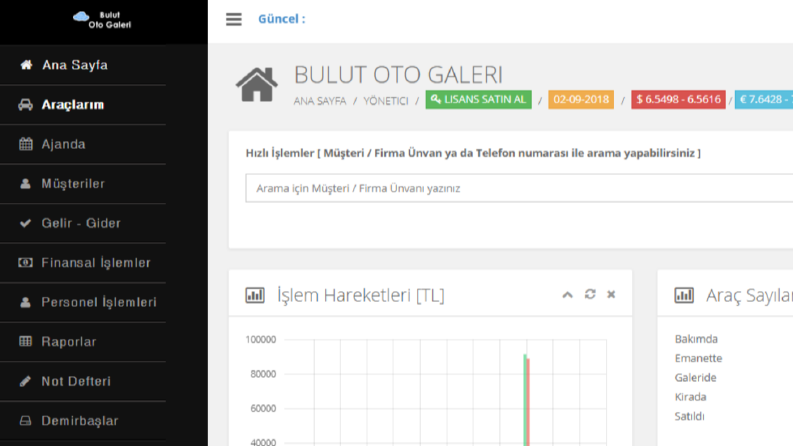The height and width of the screenshot is (446, 793).
Task: Click the Kirada row in Araç Sayıları
Action: coord(690,396)
